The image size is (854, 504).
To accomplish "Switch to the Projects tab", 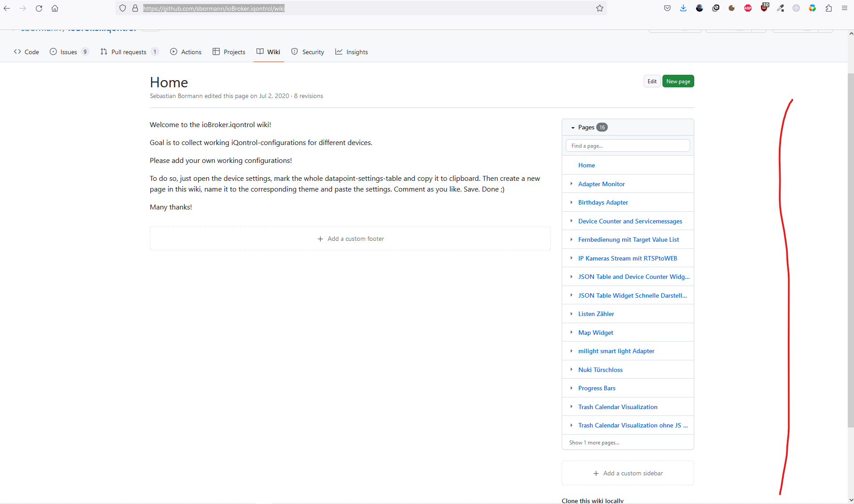I will tap(229, 52).
